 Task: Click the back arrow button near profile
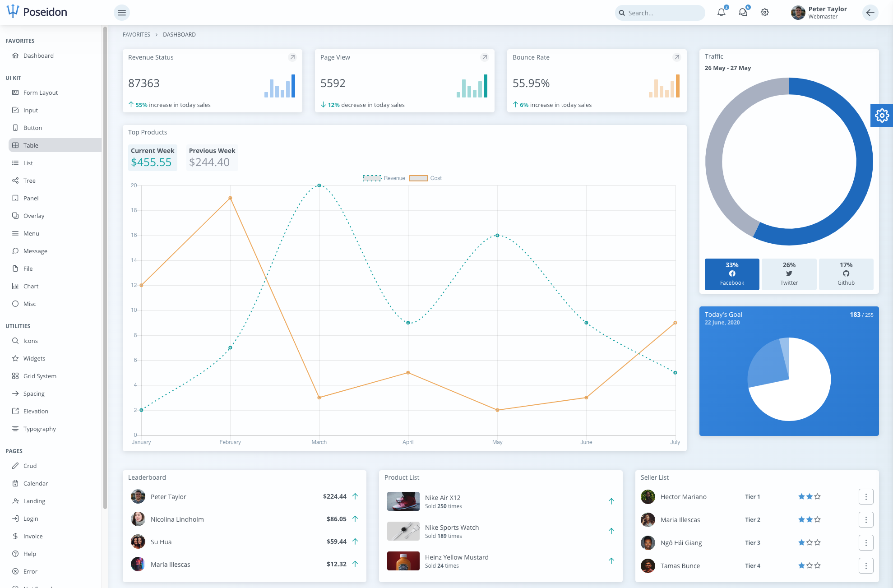[870, 13]
